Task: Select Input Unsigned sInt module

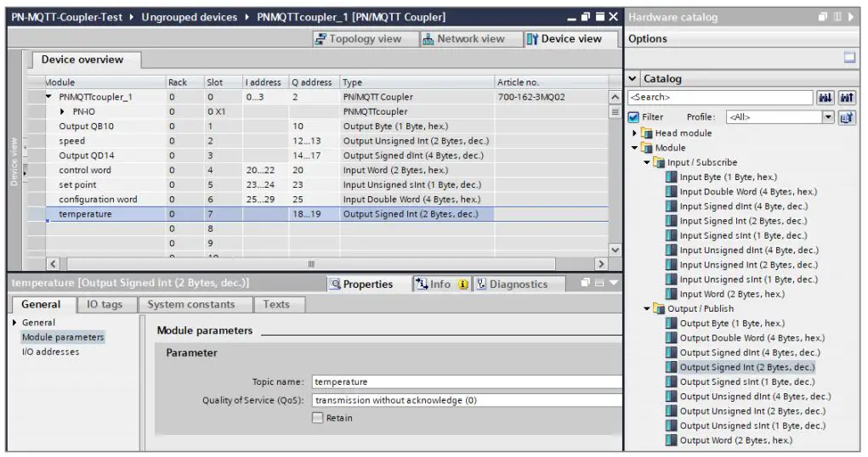Action: 748,279
